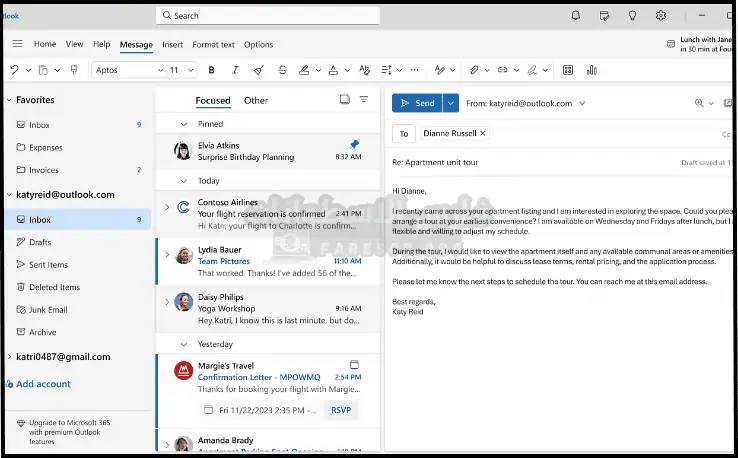The width and height of the screenshot is (738, 458).
Task: Open the filter icon in message list
Action: pos(364,100)
